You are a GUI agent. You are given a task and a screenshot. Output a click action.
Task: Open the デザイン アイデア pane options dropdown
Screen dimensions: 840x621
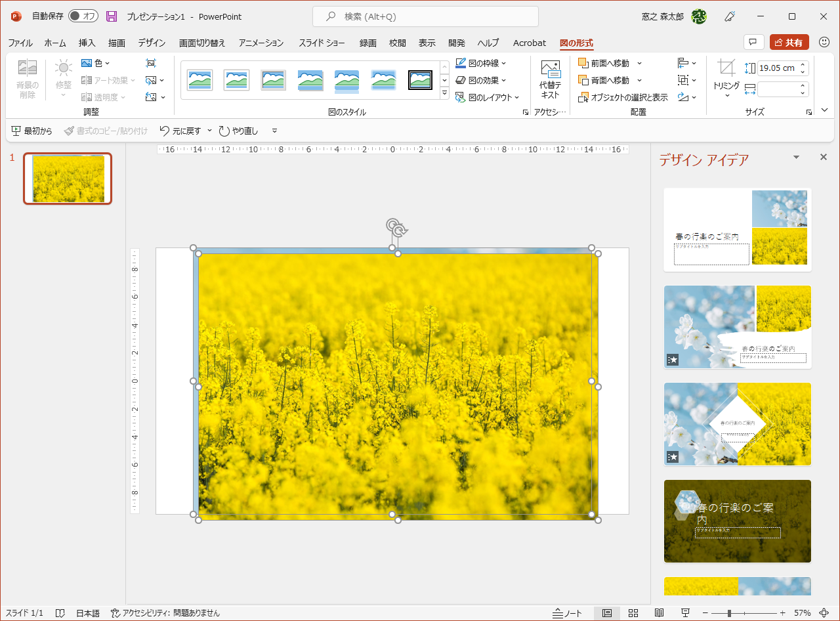pos(797,157)
